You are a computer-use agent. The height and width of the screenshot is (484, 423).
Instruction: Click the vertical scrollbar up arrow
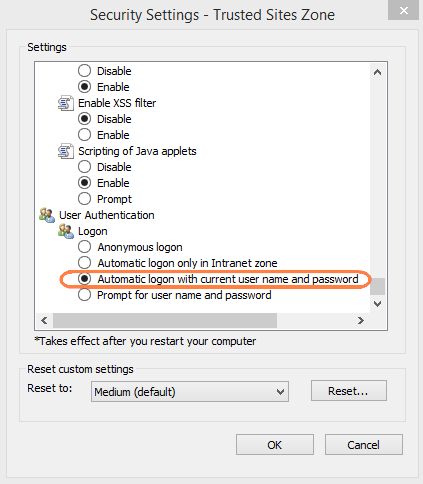(x=377, y=72)
